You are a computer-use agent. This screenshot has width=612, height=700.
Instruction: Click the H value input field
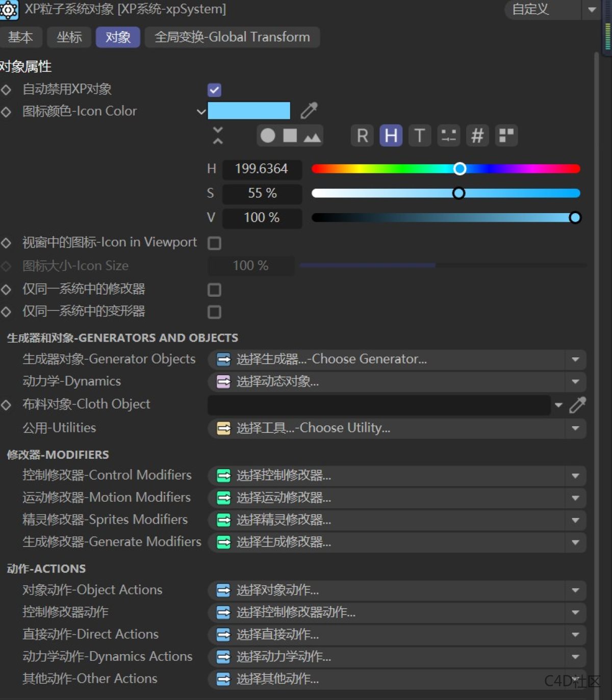pos(262,169)
